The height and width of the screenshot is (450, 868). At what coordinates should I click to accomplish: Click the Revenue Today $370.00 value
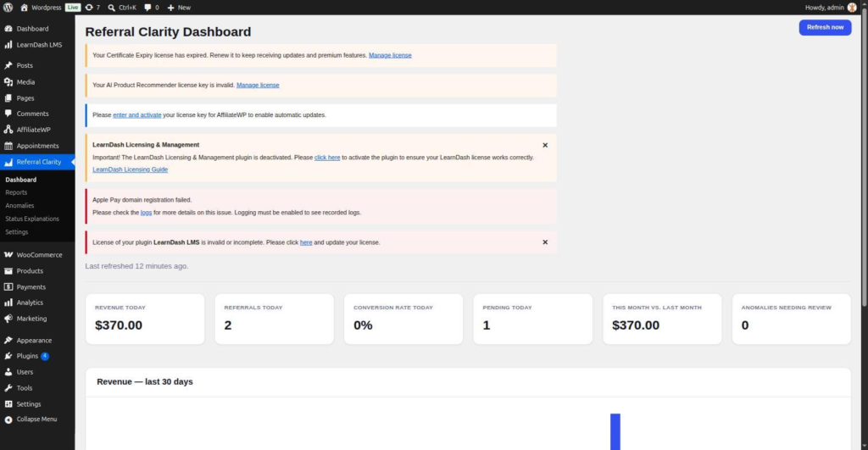tap(119, 325)
